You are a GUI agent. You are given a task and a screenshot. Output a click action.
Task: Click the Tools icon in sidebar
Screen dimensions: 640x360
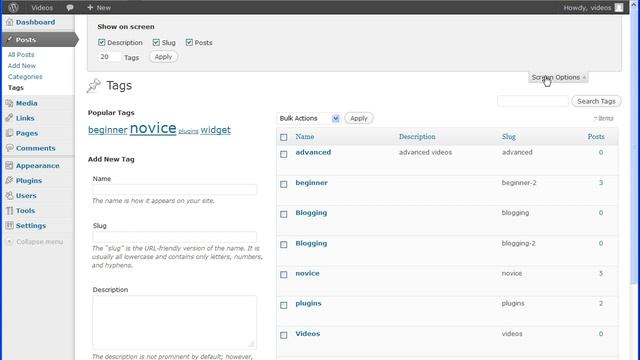tap(9, 211)
